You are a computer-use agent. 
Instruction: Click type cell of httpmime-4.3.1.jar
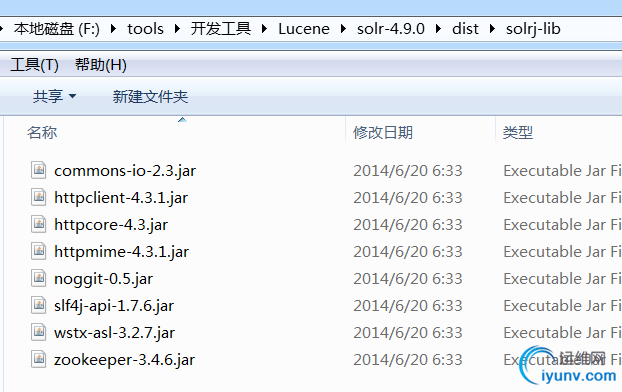coord(562,252)
